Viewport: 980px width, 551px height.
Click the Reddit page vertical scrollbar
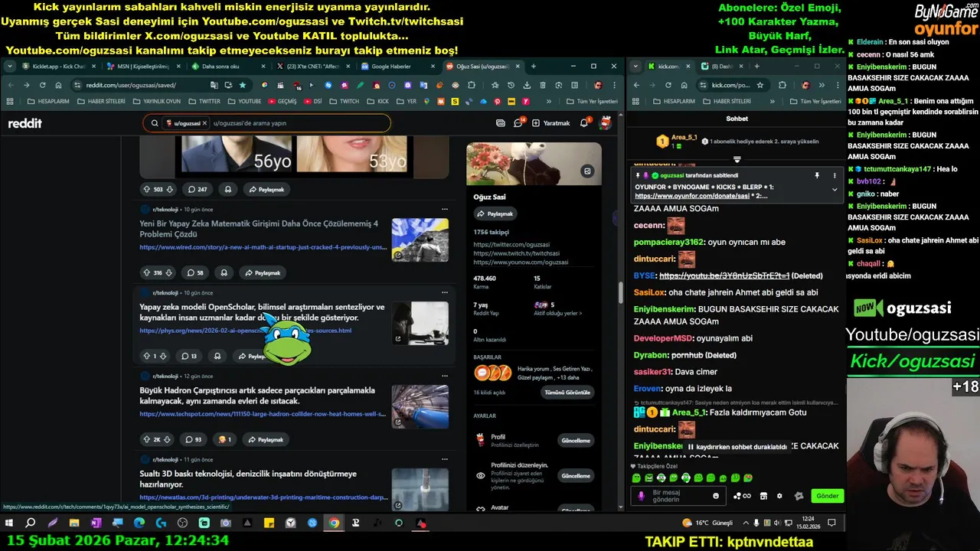620,292
